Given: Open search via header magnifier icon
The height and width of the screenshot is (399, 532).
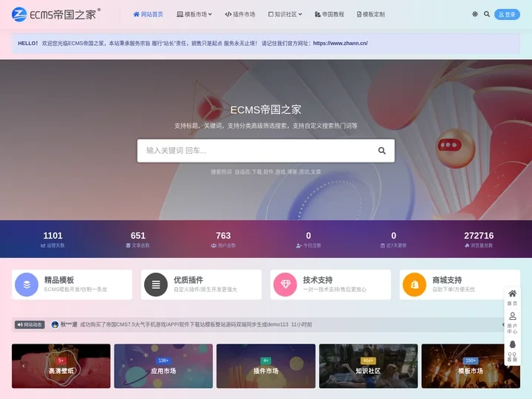Looking at the screenshot, I should point(486,14).
